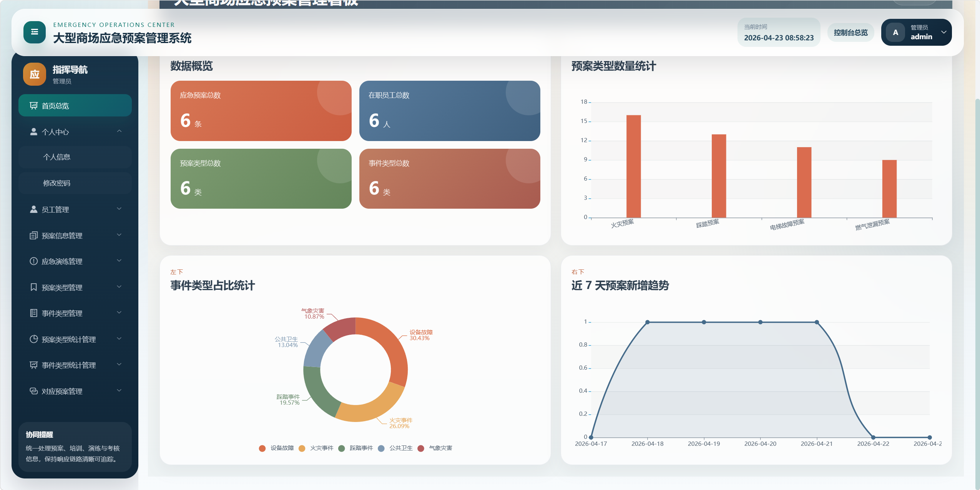
Task: Click the document icon beside 预案信息管理
Action: [x=34, y=236]
